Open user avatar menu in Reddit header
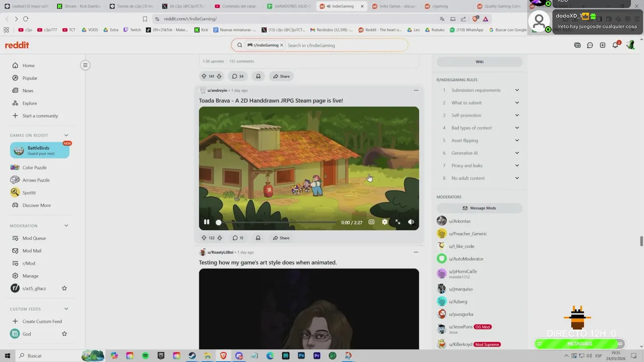 (x=630, y=45)
